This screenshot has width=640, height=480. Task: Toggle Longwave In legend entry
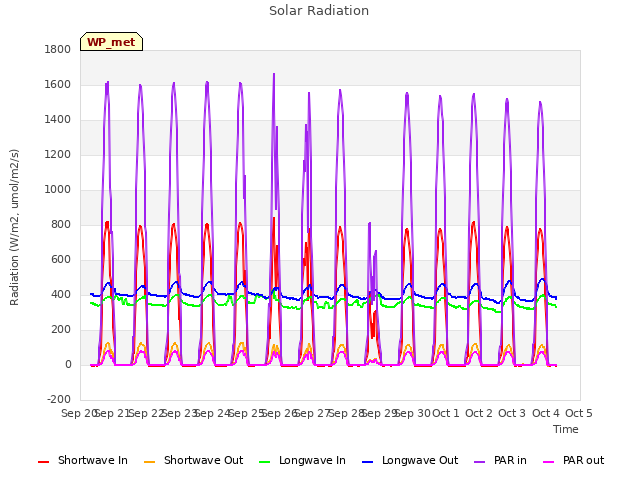pos(302,460)
